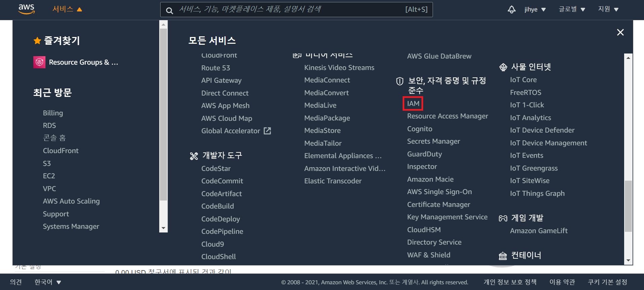This screenshot has width=644, height=290.
Task: Open the 글로벌 region dropdown
Action: coord(572,9)
